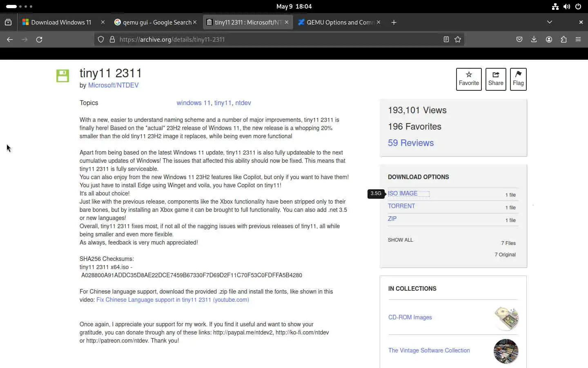The image size is (588, 368).
Task: Click the Share button
Action: (x=496, y=79)
